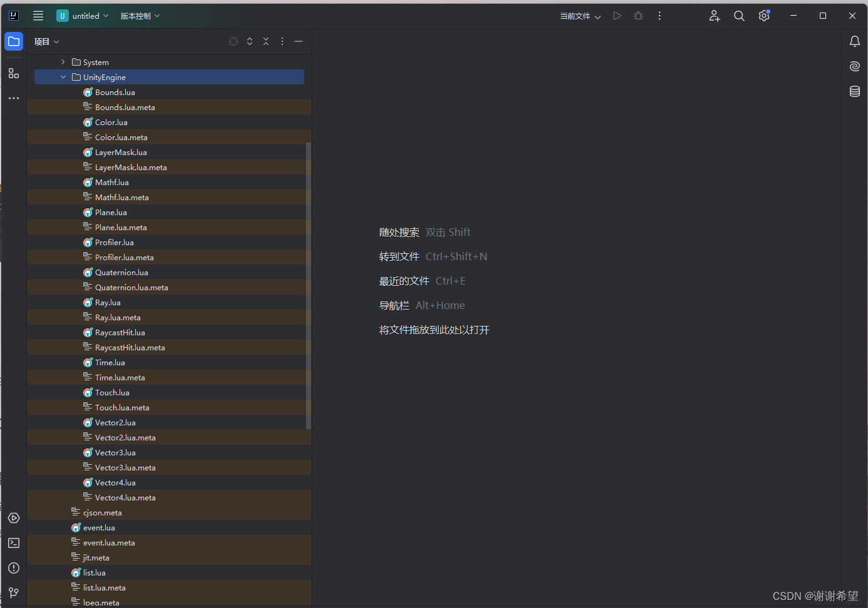Open the Database tool window
868x608 pixels.
point(855,91)
